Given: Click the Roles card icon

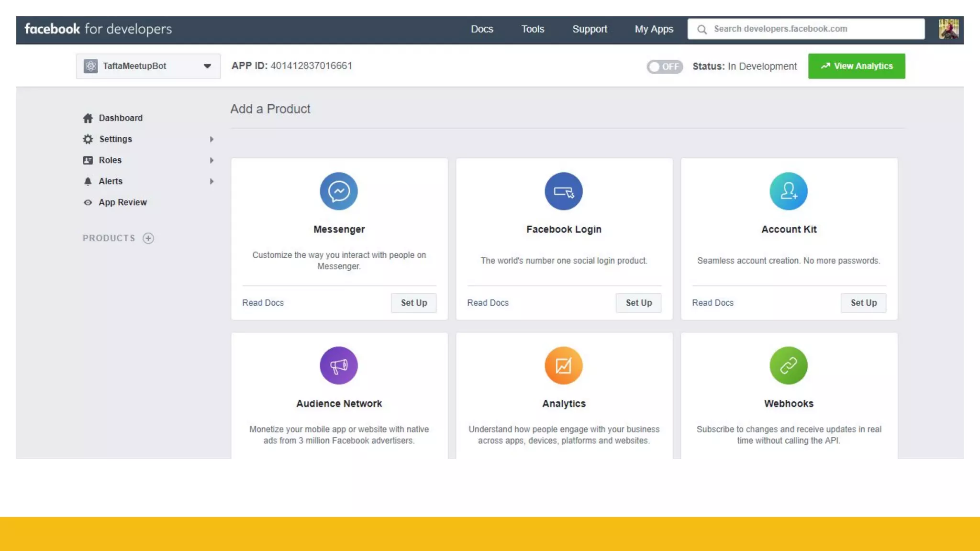Looking at the screenshot, I should click(88, 160).
